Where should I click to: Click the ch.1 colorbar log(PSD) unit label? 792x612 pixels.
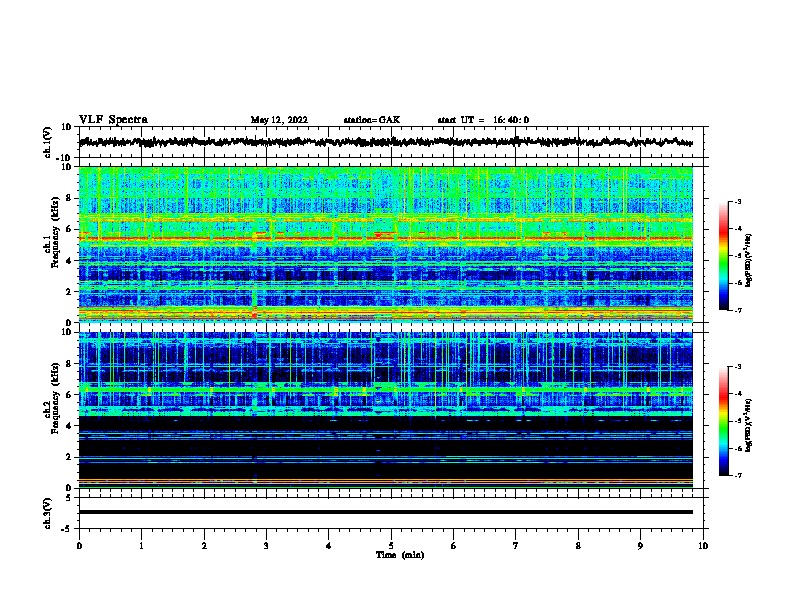(x=749, y=261)
